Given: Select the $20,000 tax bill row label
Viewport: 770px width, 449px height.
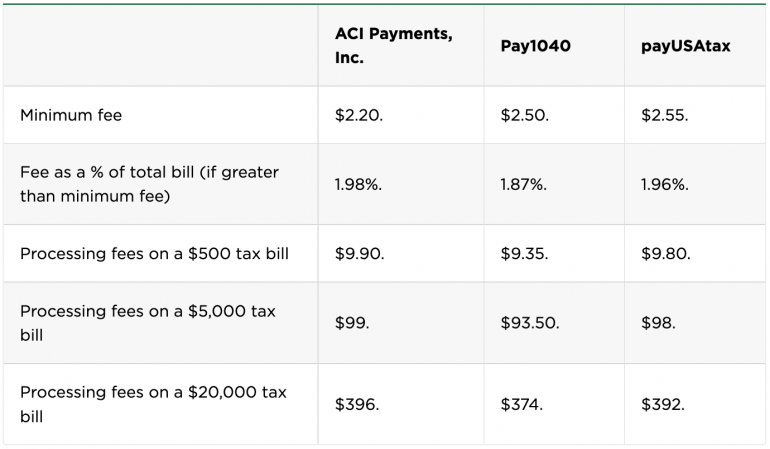Looking at the screenshot, I should pos(153,403).
